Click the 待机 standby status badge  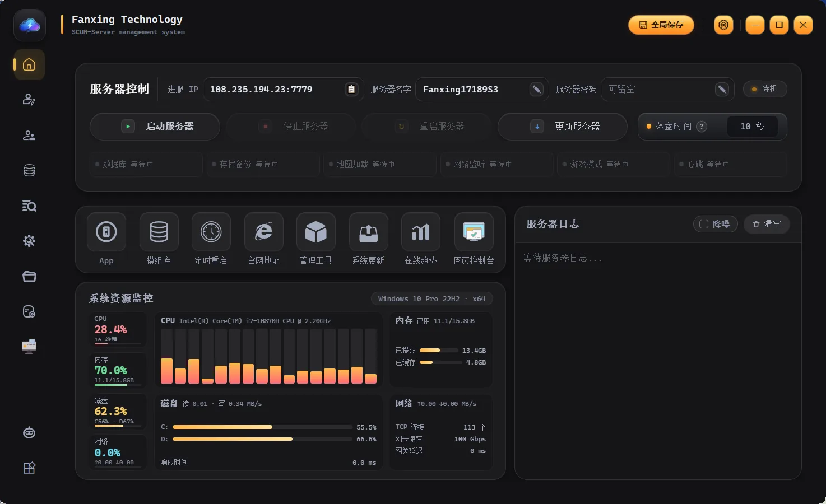(x=765, y=89)
